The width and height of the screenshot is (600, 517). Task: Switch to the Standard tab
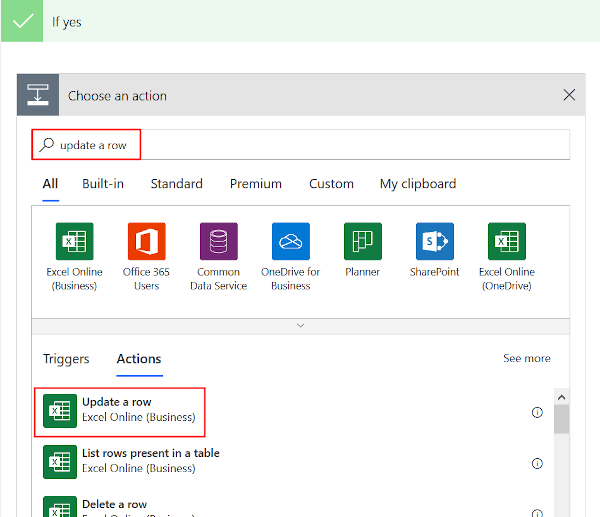click(176, 184)
